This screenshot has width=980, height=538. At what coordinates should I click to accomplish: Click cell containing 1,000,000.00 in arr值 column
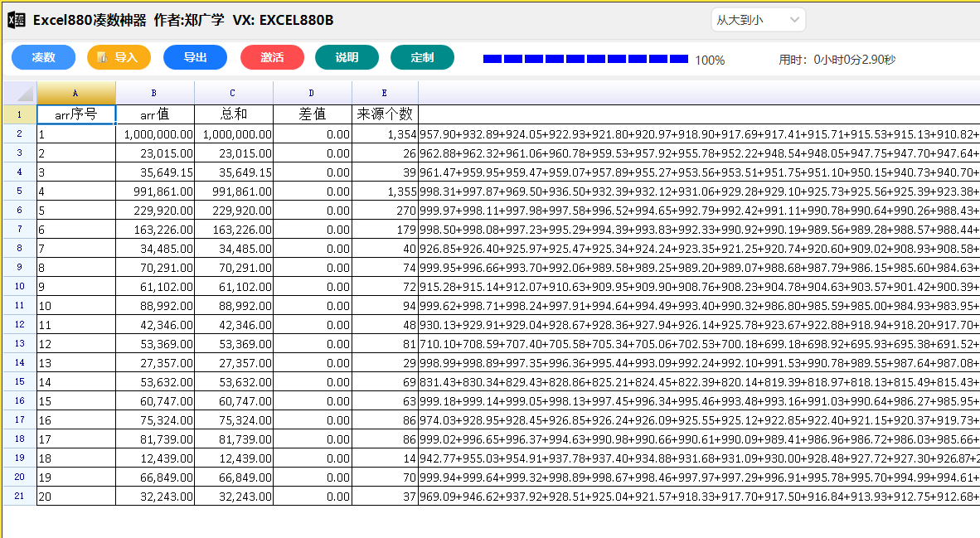pyautogui.click(x=155, y=133)
